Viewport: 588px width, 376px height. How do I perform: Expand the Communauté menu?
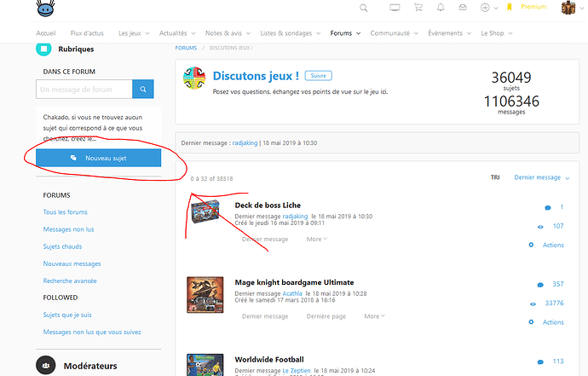pos(394,33)
